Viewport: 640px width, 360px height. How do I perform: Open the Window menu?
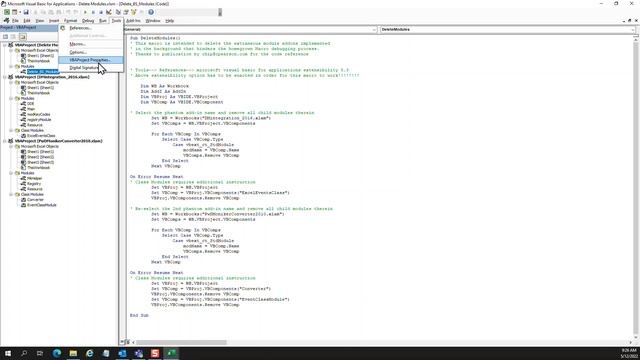pyautogui.click(x=153, y=21)
